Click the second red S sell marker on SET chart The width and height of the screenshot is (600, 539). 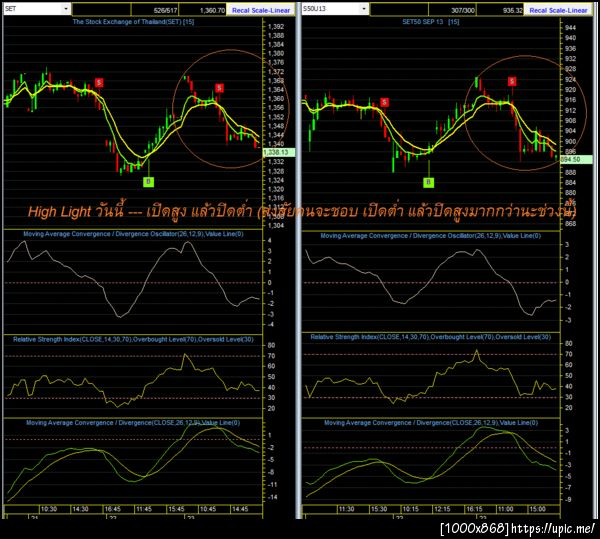coord(219,88)
